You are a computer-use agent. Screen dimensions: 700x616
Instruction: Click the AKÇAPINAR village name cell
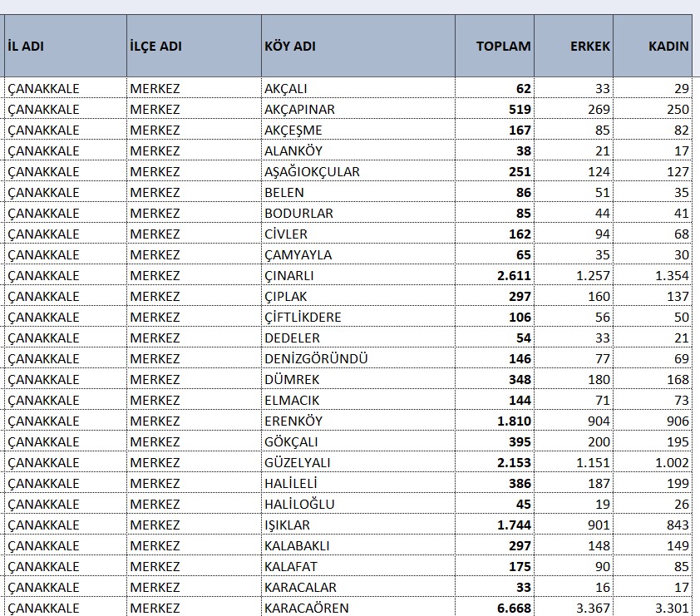point(299,109)
